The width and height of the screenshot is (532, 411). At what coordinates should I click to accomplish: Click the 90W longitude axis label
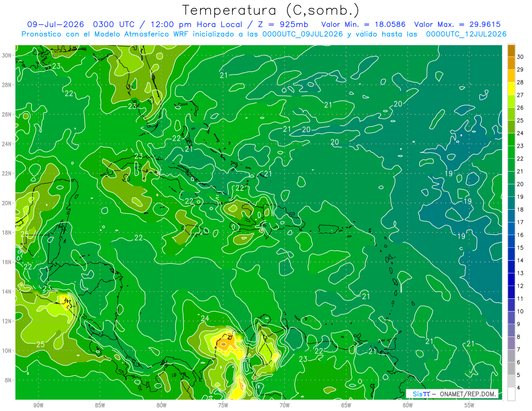38,406
